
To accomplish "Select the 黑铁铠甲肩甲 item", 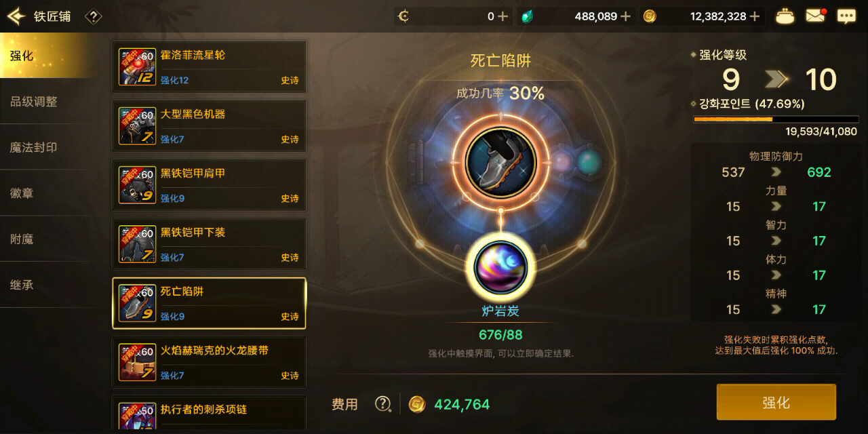I will (x=210, y=184).
